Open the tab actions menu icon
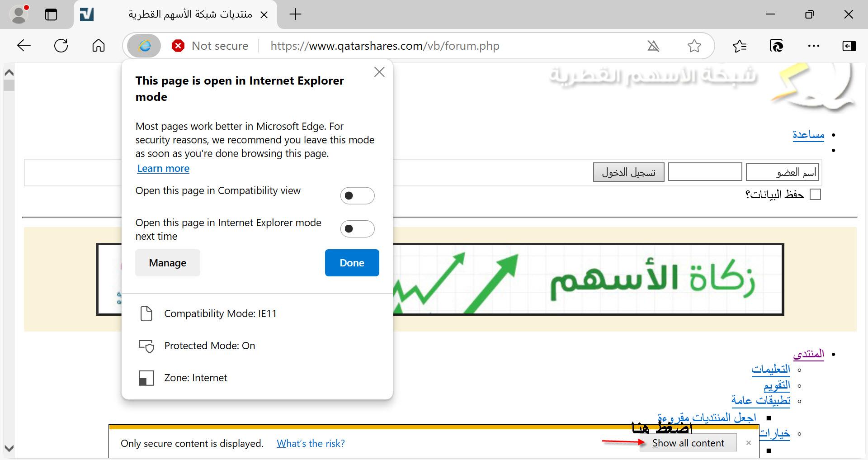 click(51, 14)
